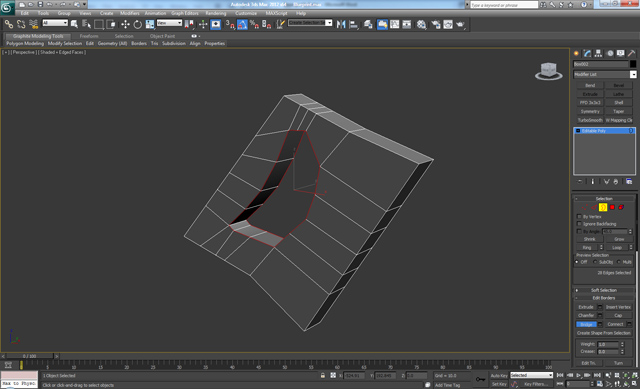This screenshot has width=640, height=389.
Task: Click the Create Shape From Selection button
Action: tap(604, 333)
